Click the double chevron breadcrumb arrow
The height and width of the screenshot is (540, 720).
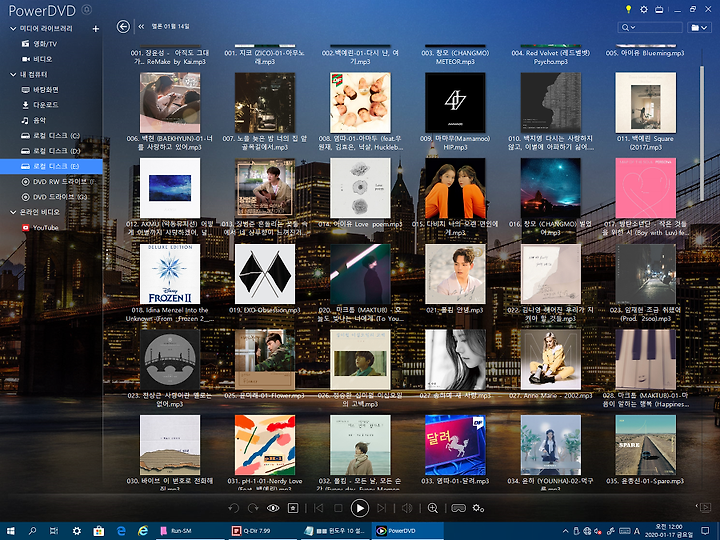[x=141, y=27]
